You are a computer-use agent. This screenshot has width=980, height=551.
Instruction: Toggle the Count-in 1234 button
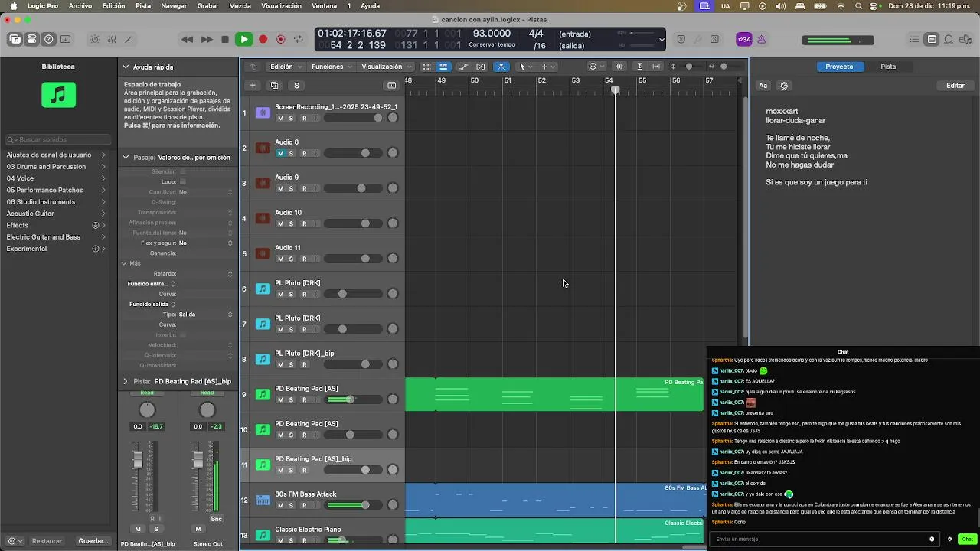click(x=744, y=40)
